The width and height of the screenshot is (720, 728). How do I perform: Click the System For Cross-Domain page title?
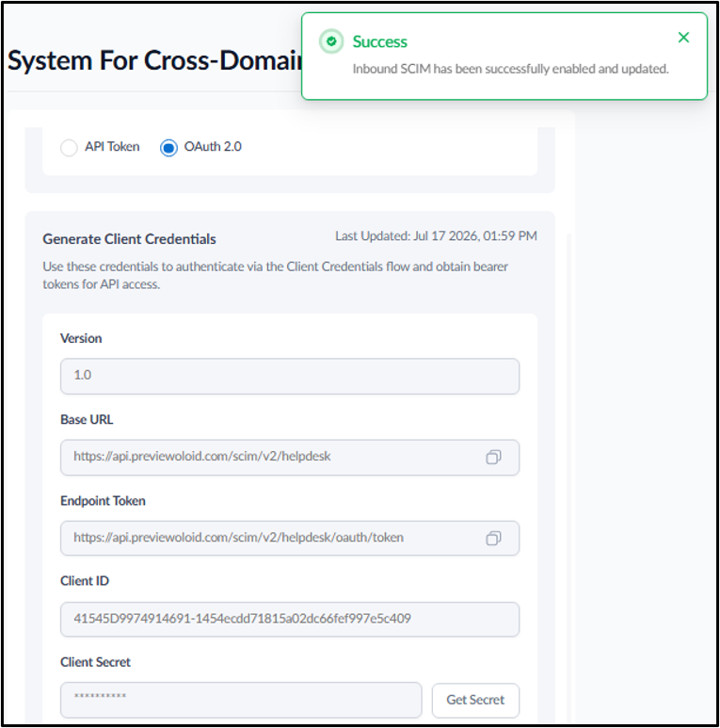pos(154,60)
